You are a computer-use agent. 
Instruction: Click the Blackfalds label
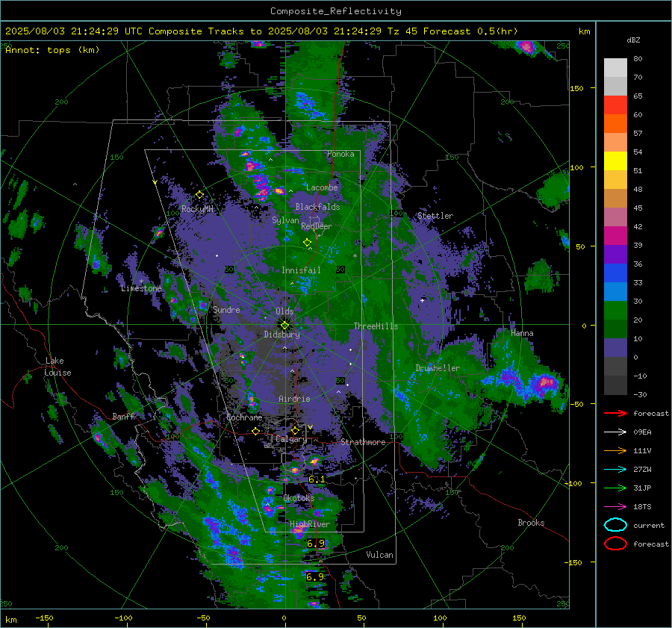coord(317,207)
